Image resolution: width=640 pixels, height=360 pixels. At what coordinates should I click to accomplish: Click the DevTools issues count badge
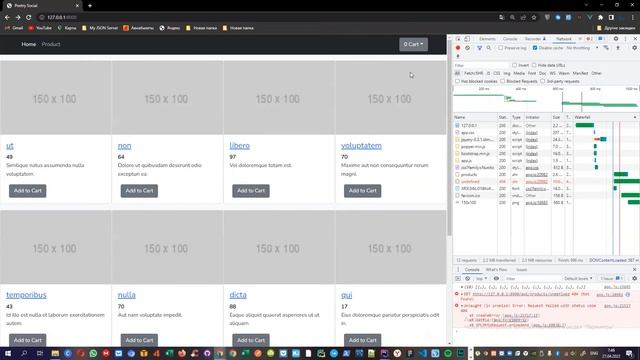602,39
